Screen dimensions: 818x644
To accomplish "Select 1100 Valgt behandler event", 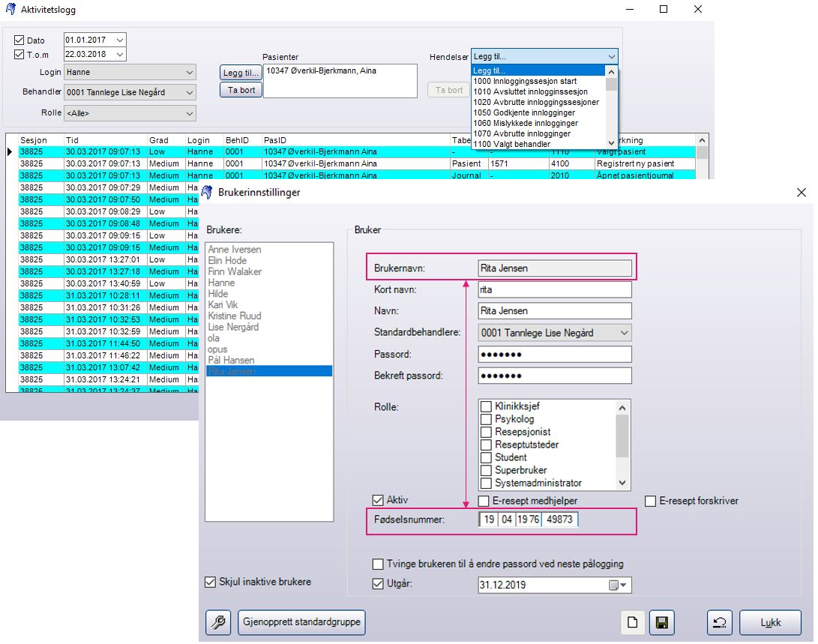I will pos(538,144).
